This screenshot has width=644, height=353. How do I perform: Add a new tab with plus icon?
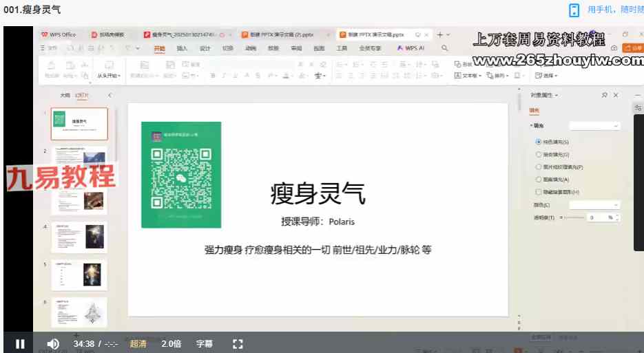tap(439, 34)
